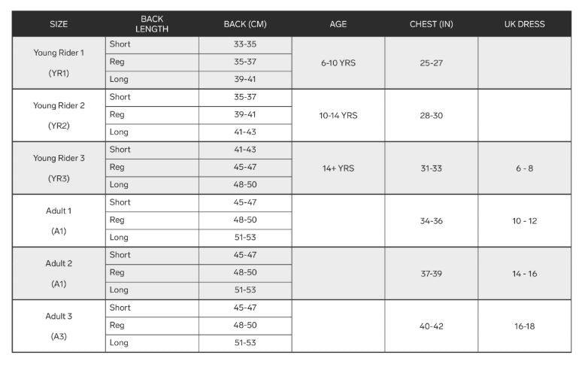Select the BACK (CM) column header
Screen dimensions: 588x370
(x=245, y=24)
